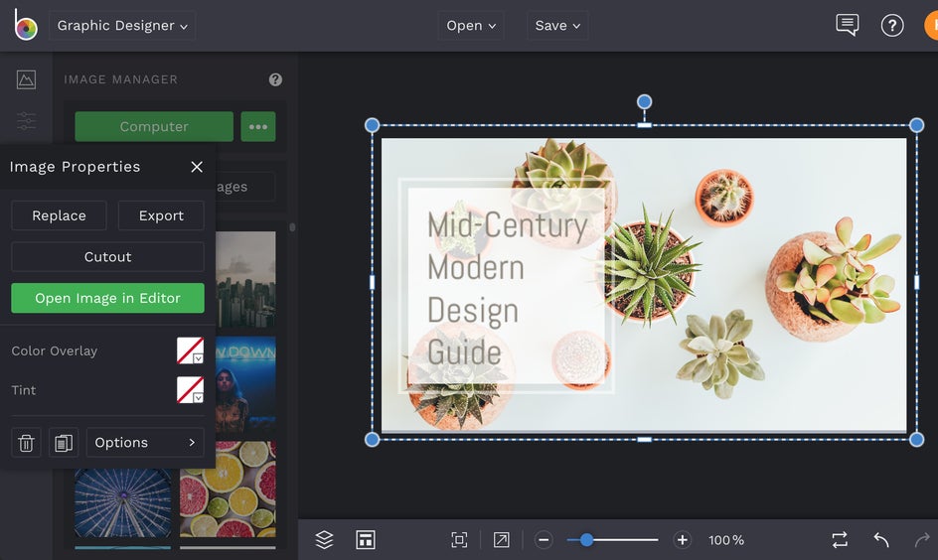The image size is (938, 560).
Task: Open the Open dropdown menu
Action: coord(471,26)
